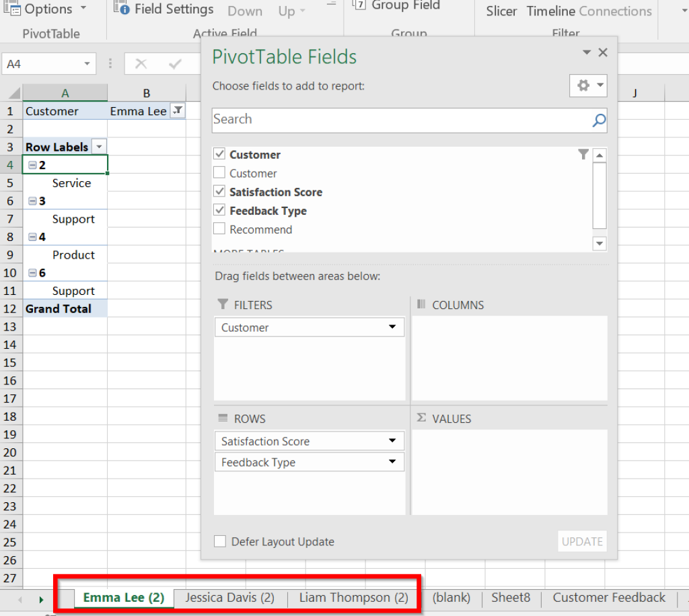Enable the Recommend field checkbox
689x616 pixels.
219,230
